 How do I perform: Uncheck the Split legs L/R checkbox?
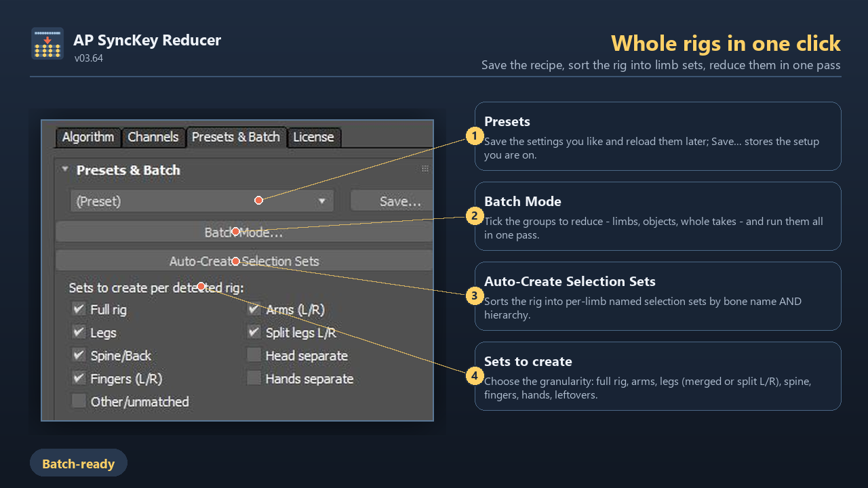(x=254, y=332)
